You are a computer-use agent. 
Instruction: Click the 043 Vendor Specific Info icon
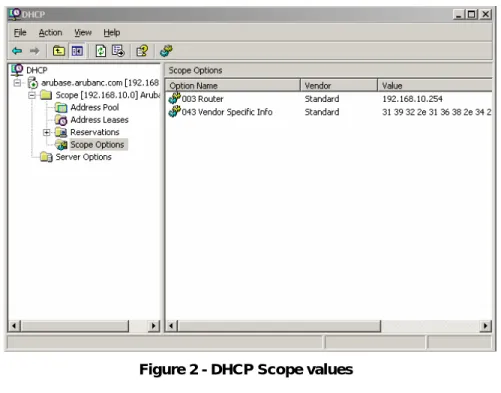(x=174, y=112)
